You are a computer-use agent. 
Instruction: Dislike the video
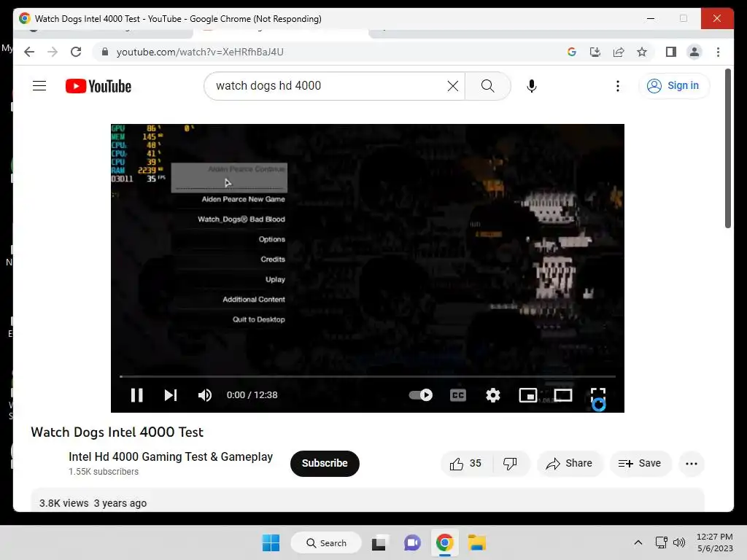[510, 463]
